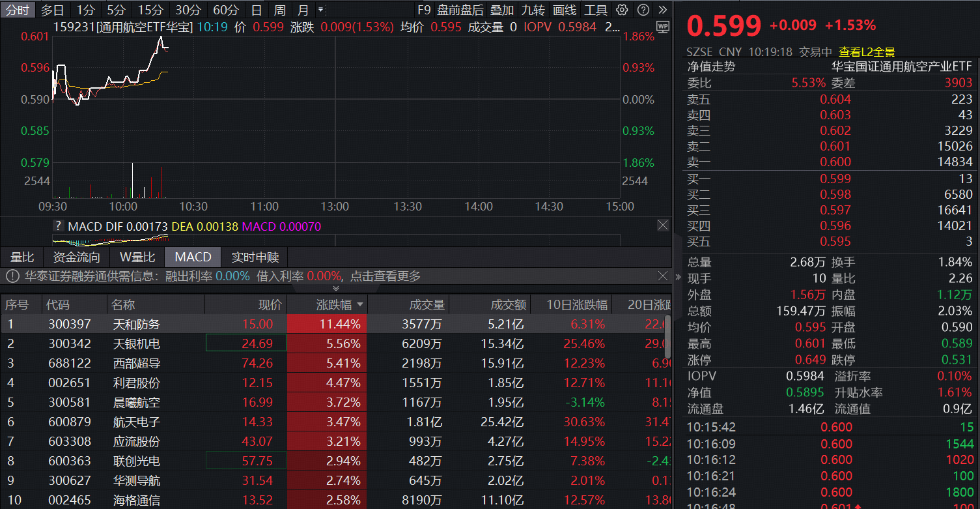
Task: Switch to the 资金流向 tab
Action: click(x=76, y=257)
